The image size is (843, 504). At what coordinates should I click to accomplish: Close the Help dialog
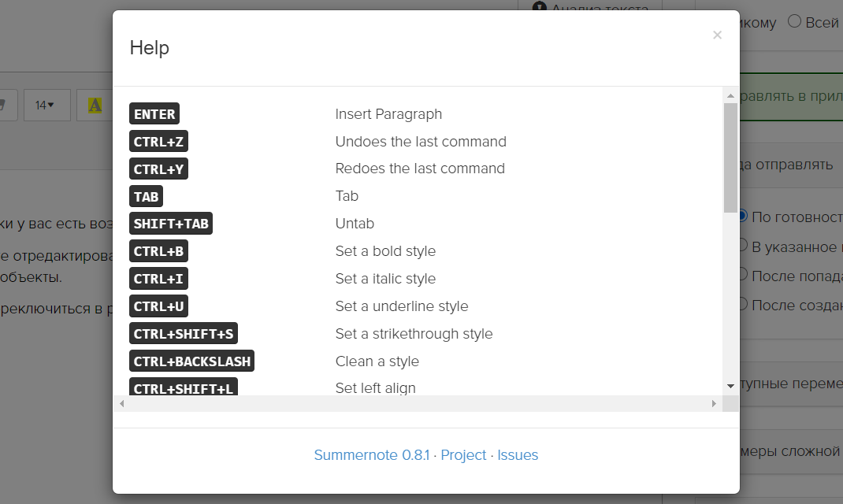tap(717, 35)
